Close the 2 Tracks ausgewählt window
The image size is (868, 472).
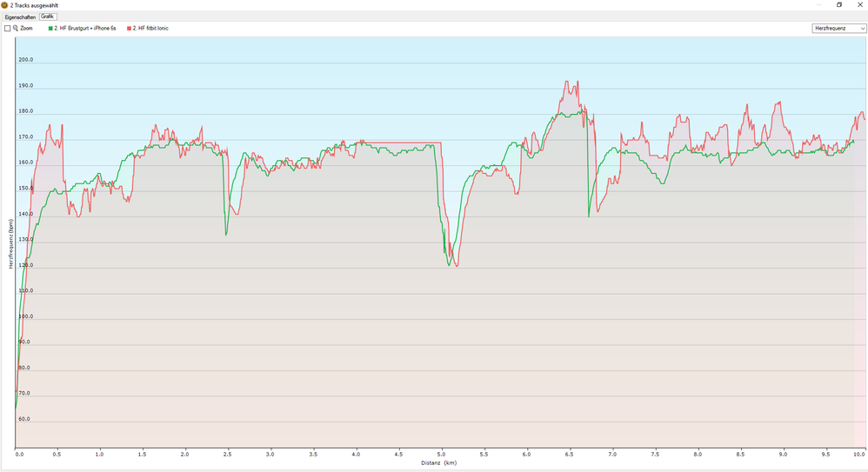(x=859, y=5)
